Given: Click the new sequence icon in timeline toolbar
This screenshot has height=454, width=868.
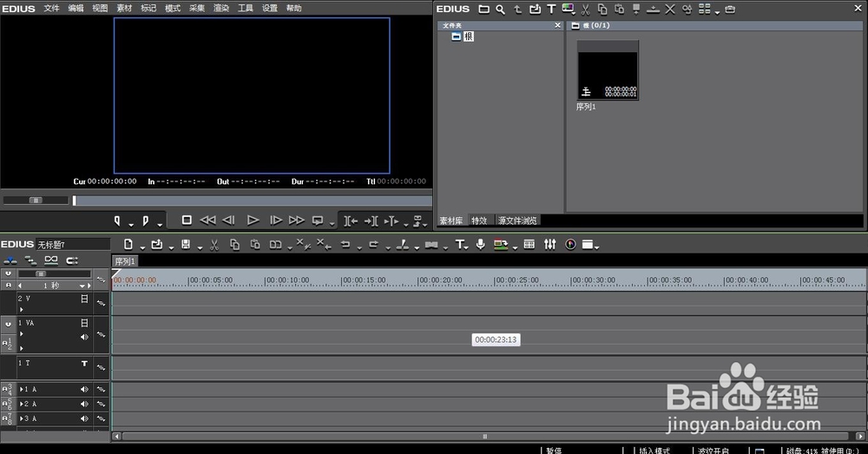Looking at the screenshot, I should pos(128,244).
